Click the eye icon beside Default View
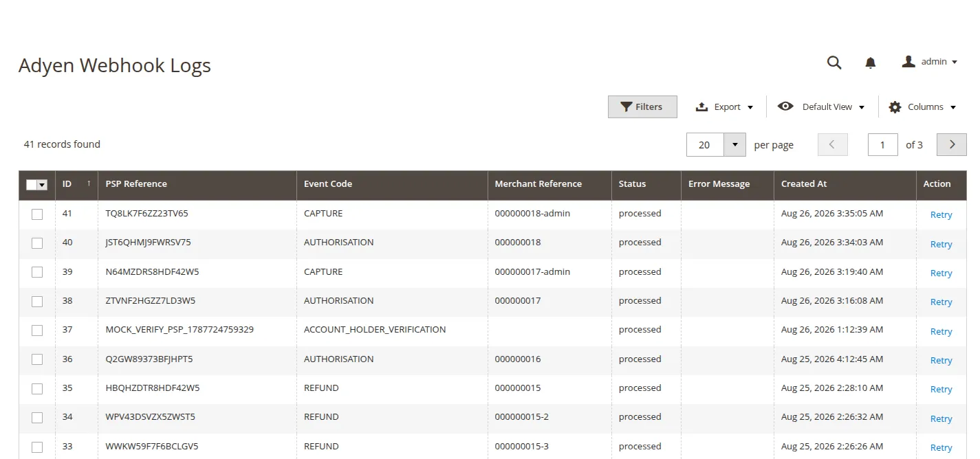This screenshot has height=459, width=980. coord(785,107)
